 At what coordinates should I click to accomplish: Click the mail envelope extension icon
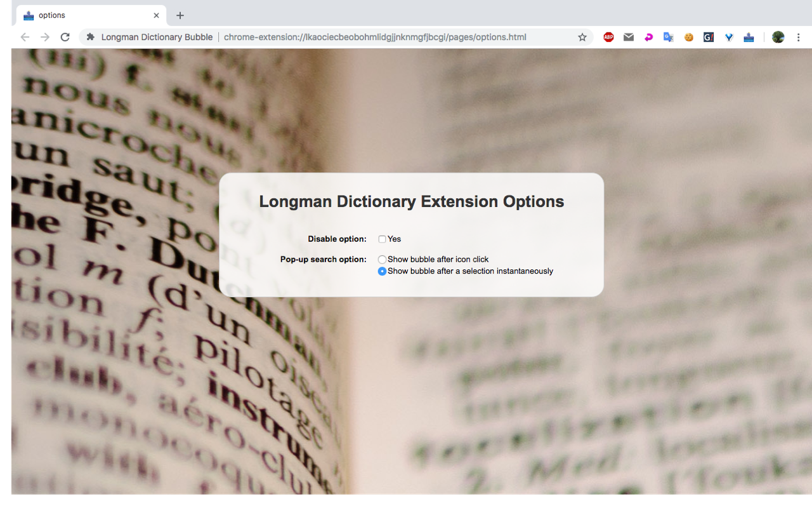[629, 37]
